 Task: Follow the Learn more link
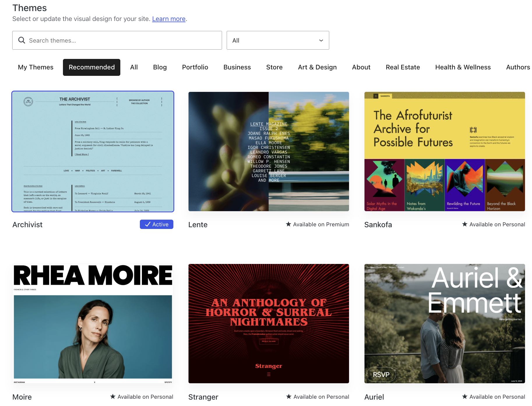click(169, 19)
